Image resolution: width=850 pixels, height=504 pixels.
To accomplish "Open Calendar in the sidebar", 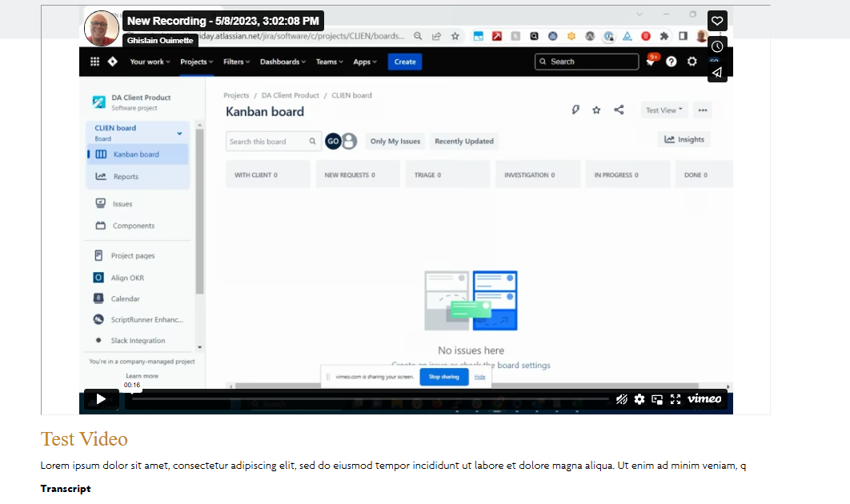I will [x=125, y=298].
